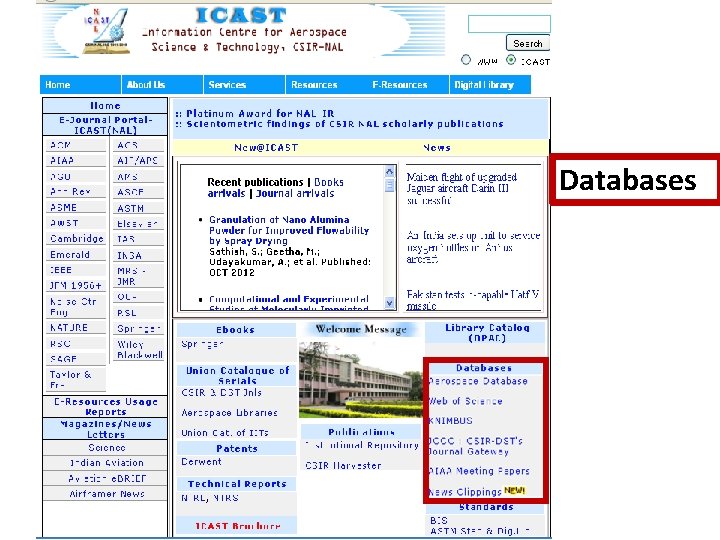
Task: Open the ASTM e-journal link
Action: pyautogui.click(x=130, y=208)
